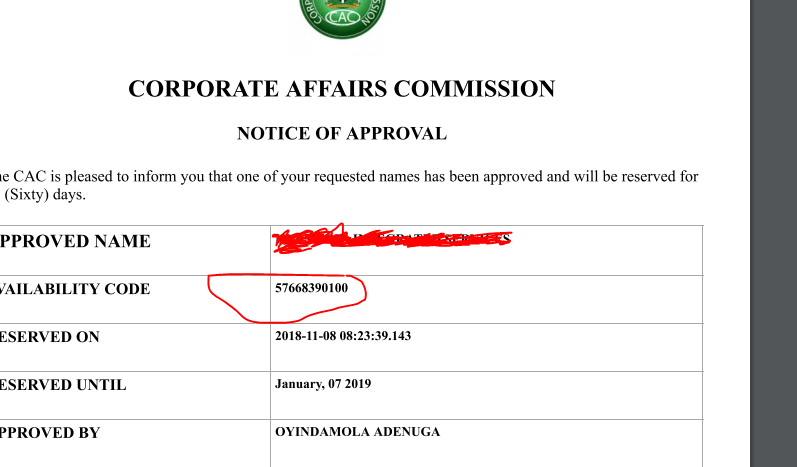797x467 pixels.
Task: Click the CAC is pleased to inform paragraph
Action: pos(349,185)
